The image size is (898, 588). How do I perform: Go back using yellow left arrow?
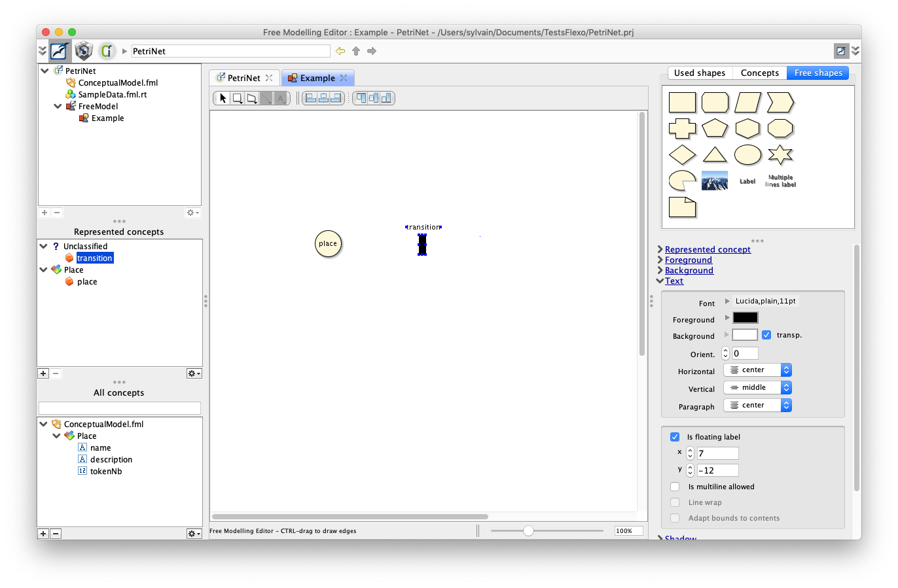click(x=340, y=51)
